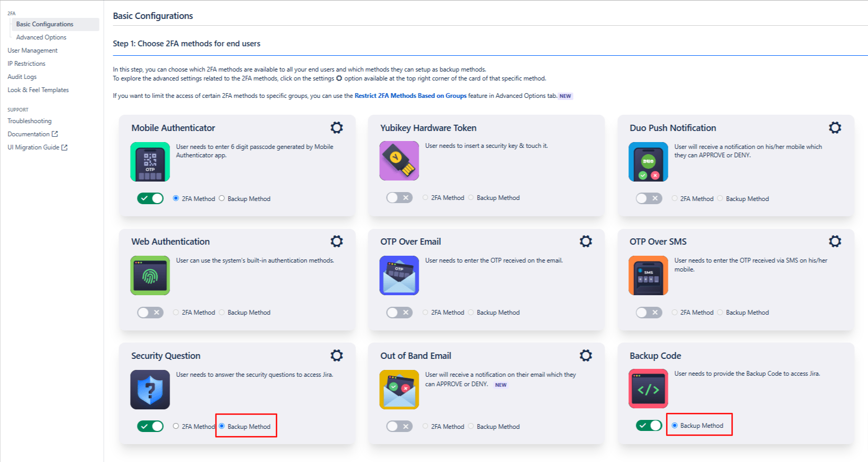Enable the Yubikey Hardware Token toggle
Viewport: 868px width, 462px height.
(x=399, y=198)
